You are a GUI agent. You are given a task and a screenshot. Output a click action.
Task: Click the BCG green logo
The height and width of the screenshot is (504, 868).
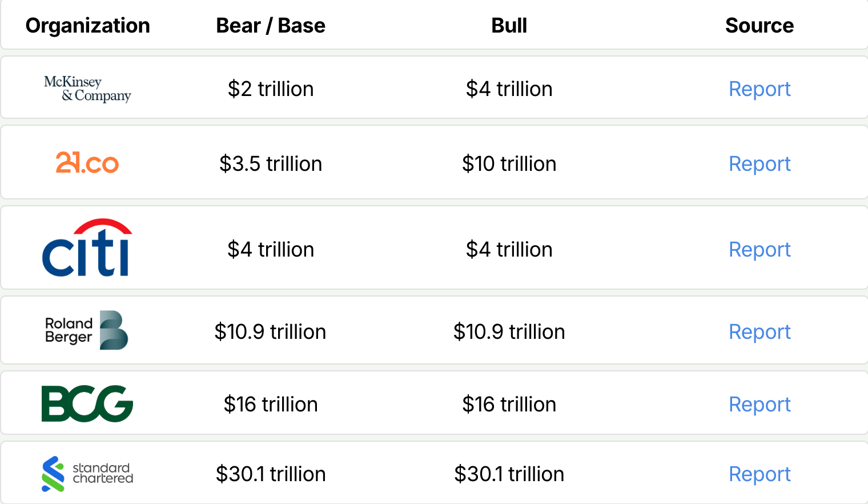pos(87,403)
